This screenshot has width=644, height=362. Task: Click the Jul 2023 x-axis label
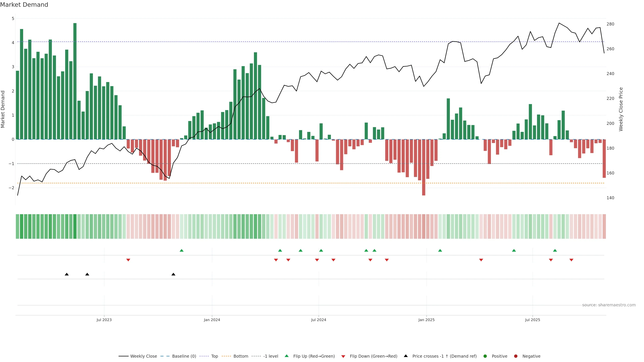[104, 320]
